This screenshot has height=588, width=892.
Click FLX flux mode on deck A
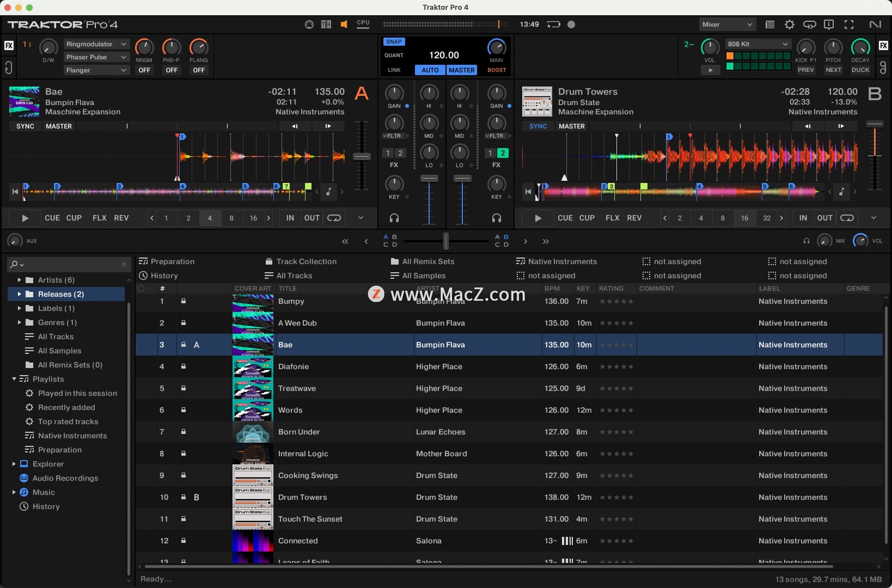(x=99, y=218)
